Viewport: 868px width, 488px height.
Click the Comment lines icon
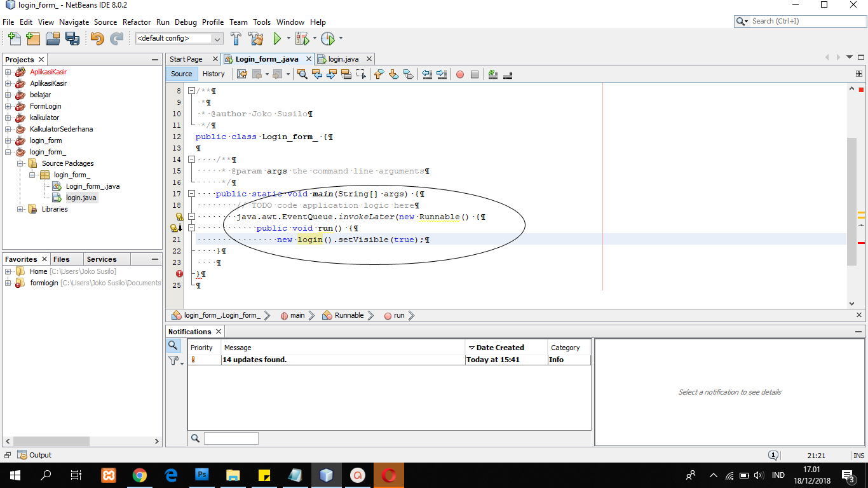point(492,74)
